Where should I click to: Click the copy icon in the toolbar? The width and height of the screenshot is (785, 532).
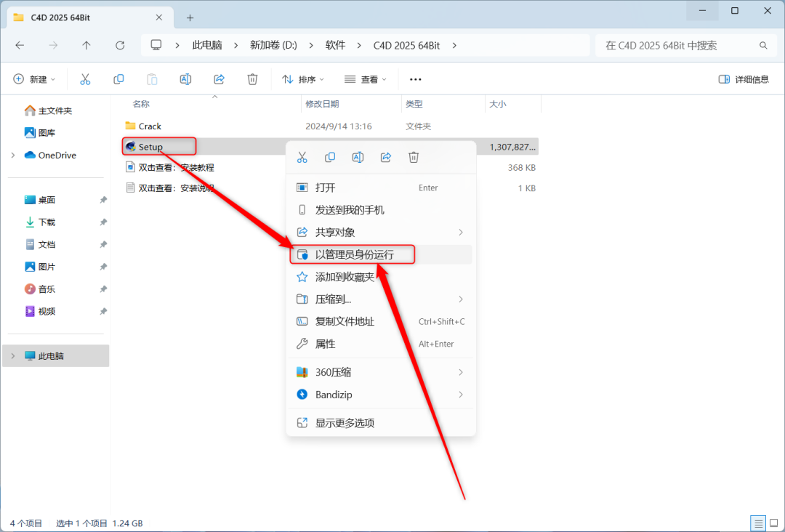(x=118, y=79)
